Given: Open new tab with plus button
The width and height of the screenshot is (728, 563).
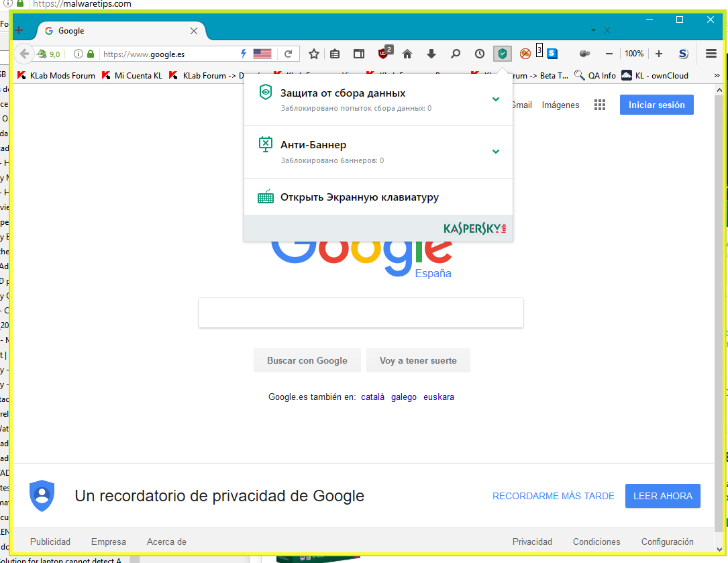Looking at the screenshot, I should point(19,31).
